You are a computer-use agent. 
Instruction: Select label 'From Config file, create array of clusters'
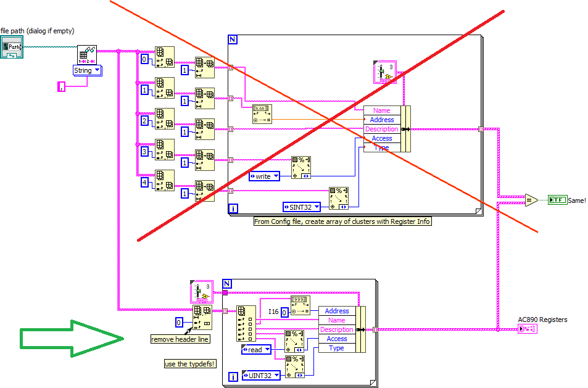(x=343, y=221)
